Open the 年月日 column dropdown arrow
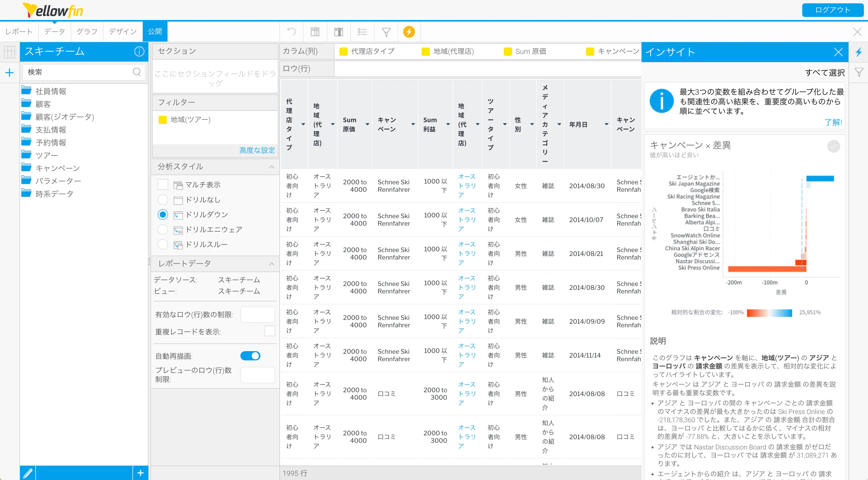Screen dimensions: 868x480 606,124
